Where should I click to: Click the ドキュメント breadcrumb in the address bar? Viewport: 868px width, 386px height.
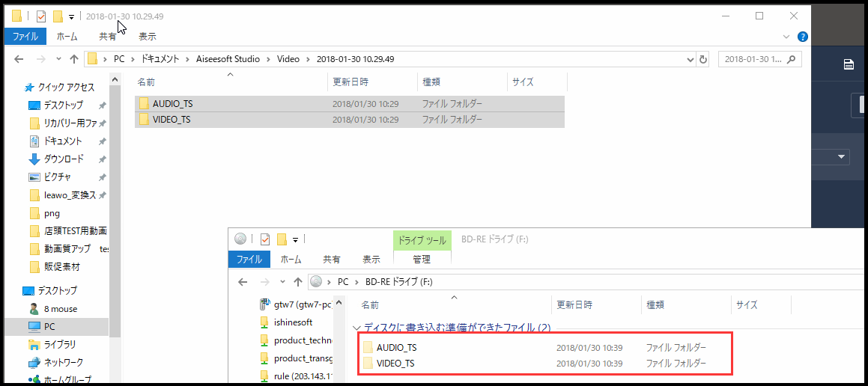160,58
